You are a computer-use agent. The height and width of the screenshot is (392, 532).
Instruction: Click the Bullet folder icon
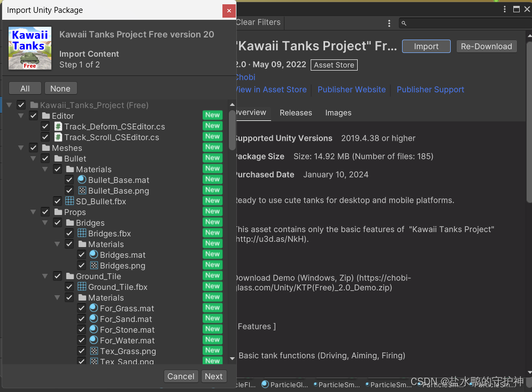pyautogui.click(x=58, y=158)
